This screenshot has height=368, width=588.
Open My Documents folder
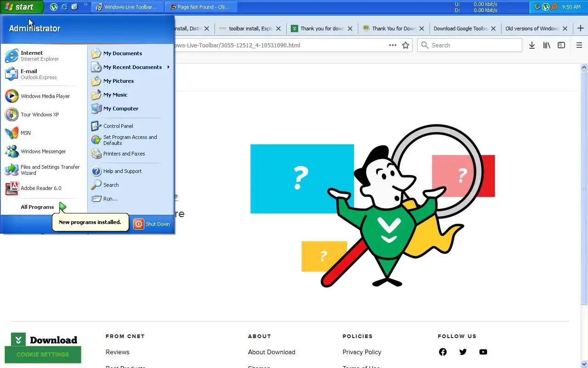click(x=130, y=53)
